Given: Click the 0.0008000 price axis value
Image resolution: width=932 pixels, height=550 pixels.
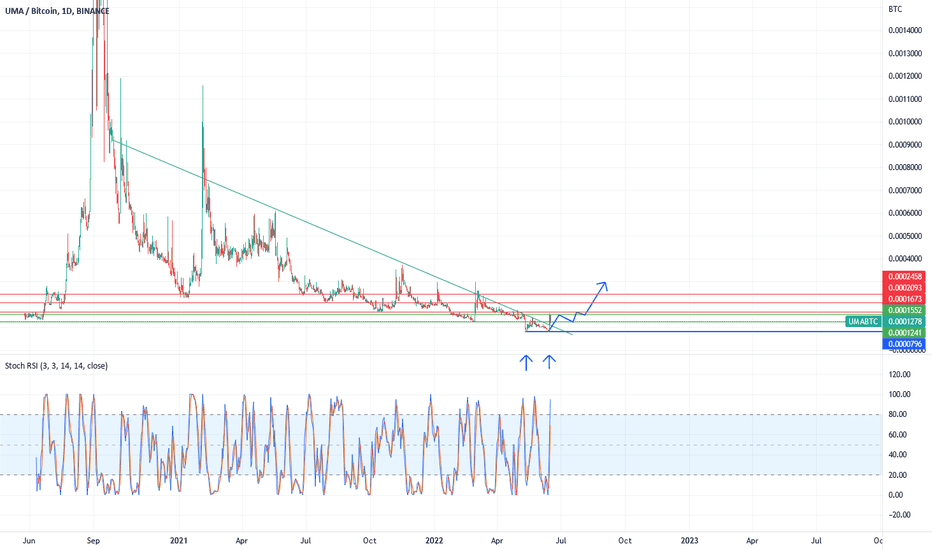Looking at the screenshot, I should 905,168.
